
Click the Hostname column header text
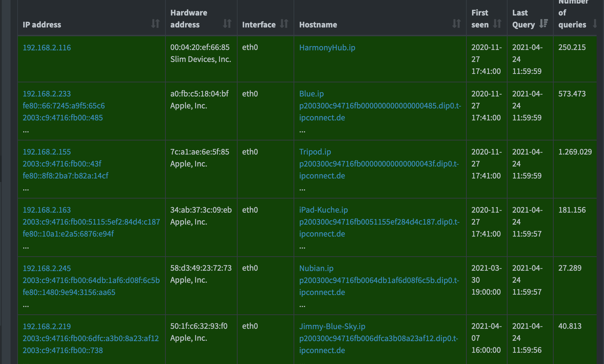318,25
